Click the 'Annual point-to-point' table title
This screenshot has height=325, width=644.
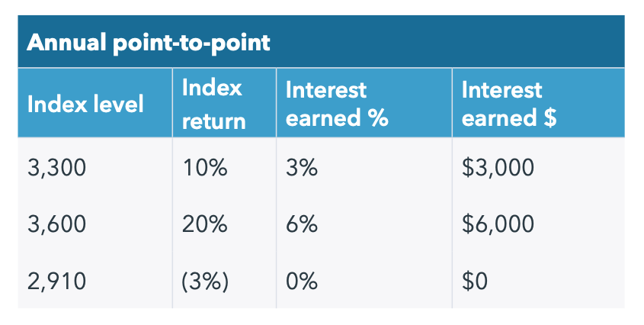tap(149, 42)
